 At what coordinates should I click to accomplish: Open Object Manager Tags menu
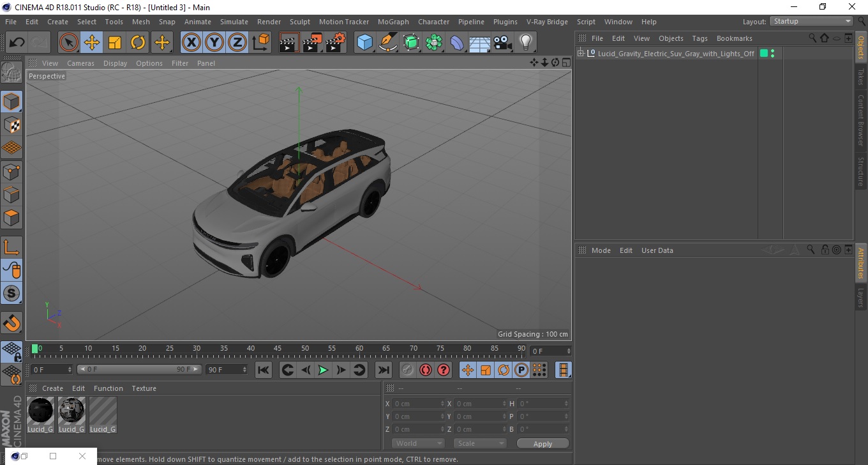[x=700, y=38]
